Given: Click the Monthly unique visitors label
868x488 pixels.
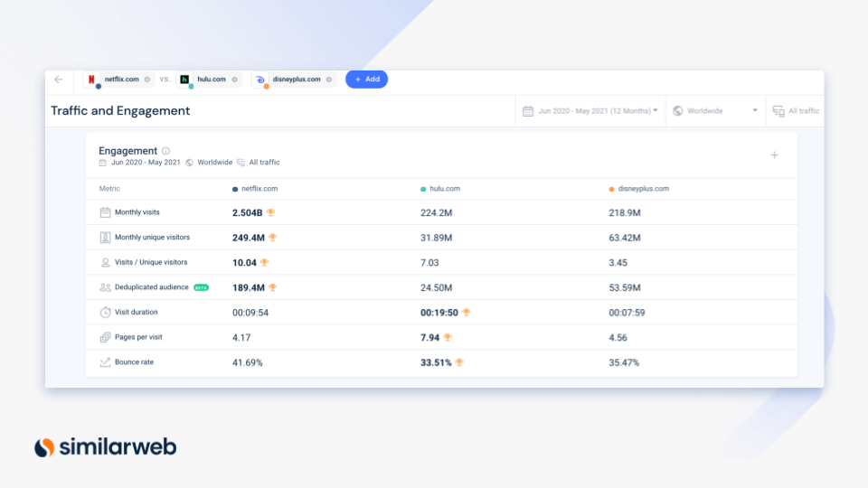Looking at the screenshot, I should 152,238.
